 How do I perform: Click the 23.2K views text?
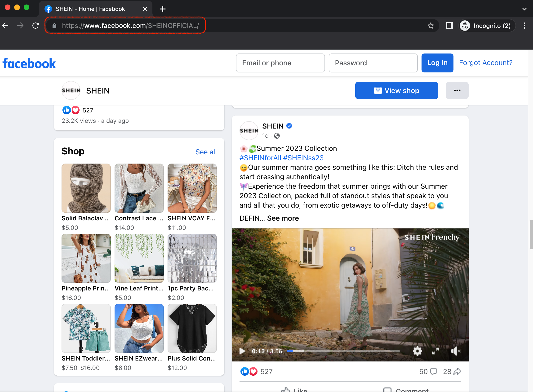(79, 121)
